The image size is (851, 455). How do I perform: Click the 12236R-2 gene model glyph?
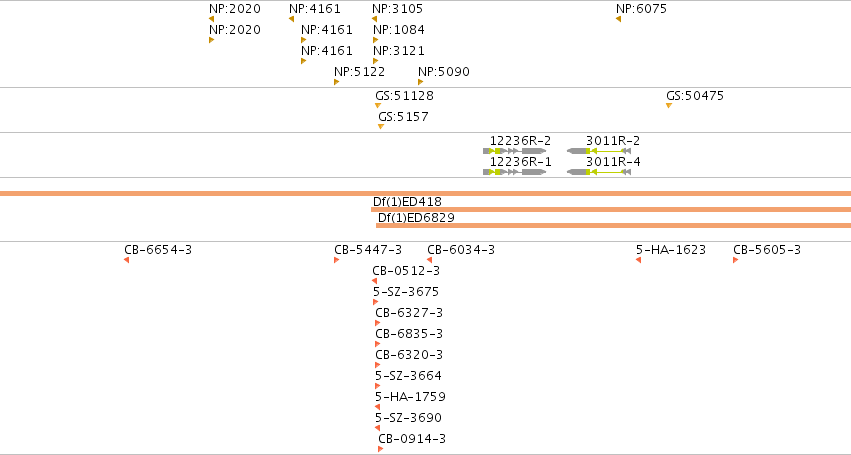click(x=515, y=151)
